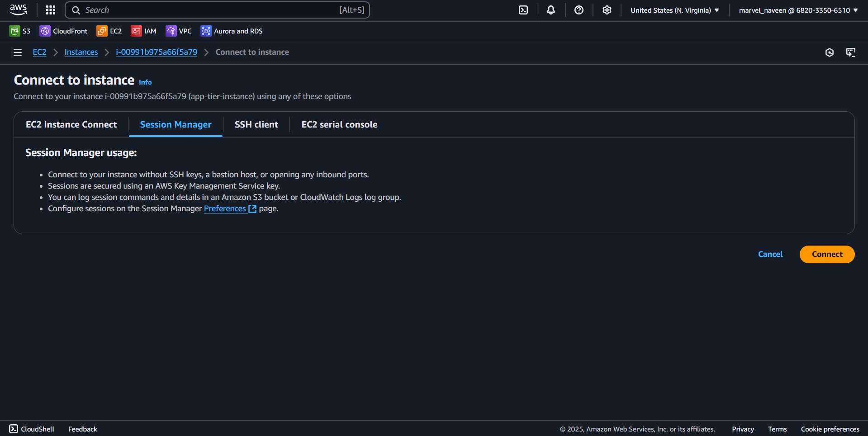Viewport: 868px width, 436px height.
Task: Switch to the EC2 Instance Connect tab
Action: (71, 124)
